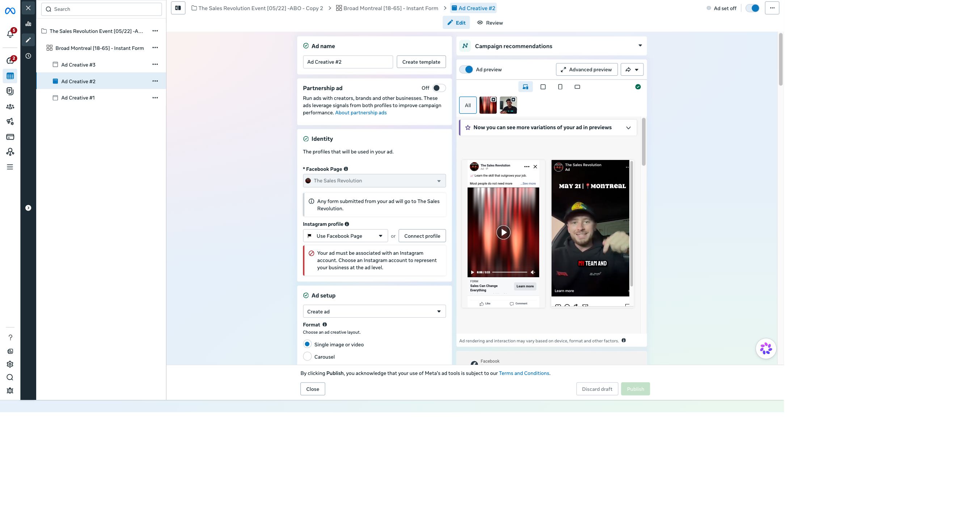Toggle the side-by-side panel layout icon
The height and width of the screenshot is (515, 980).
click(x=178, y=8)
